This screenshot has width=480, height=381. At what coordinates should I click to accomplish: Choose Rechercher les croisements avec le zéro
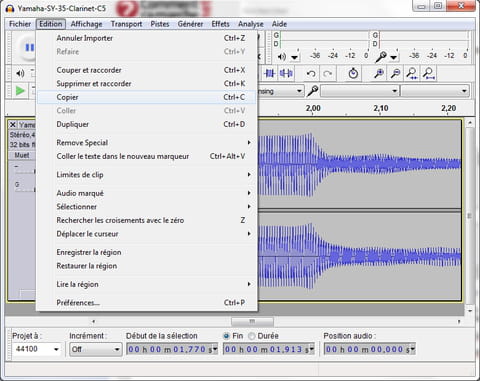(x=147, y=220)
